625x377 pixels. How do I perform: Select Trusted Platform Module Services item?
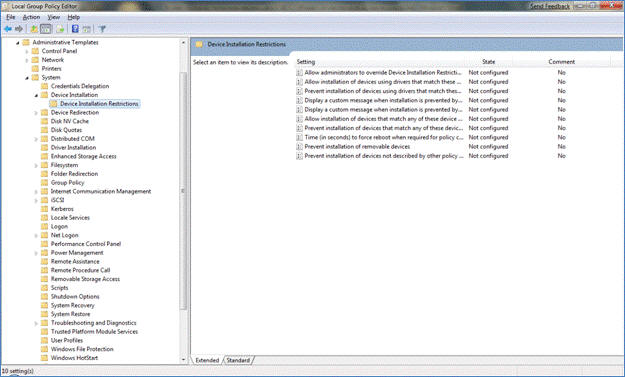pos(94,332)
